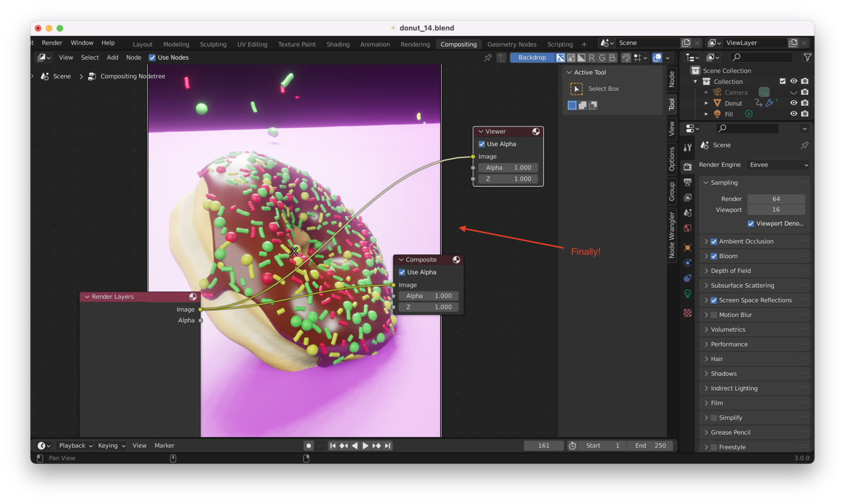
Task: Click the Alpha value slider on Composite node
Action: [428, 296]
